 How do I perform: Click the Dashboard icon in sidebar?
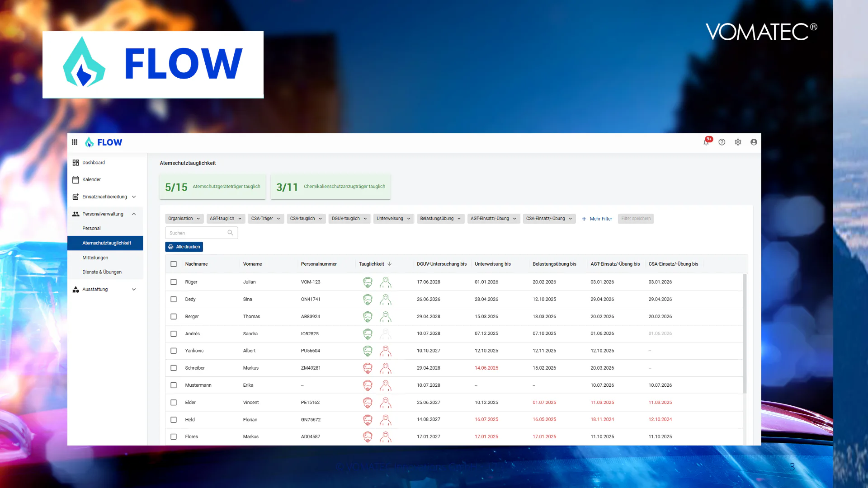75,163
